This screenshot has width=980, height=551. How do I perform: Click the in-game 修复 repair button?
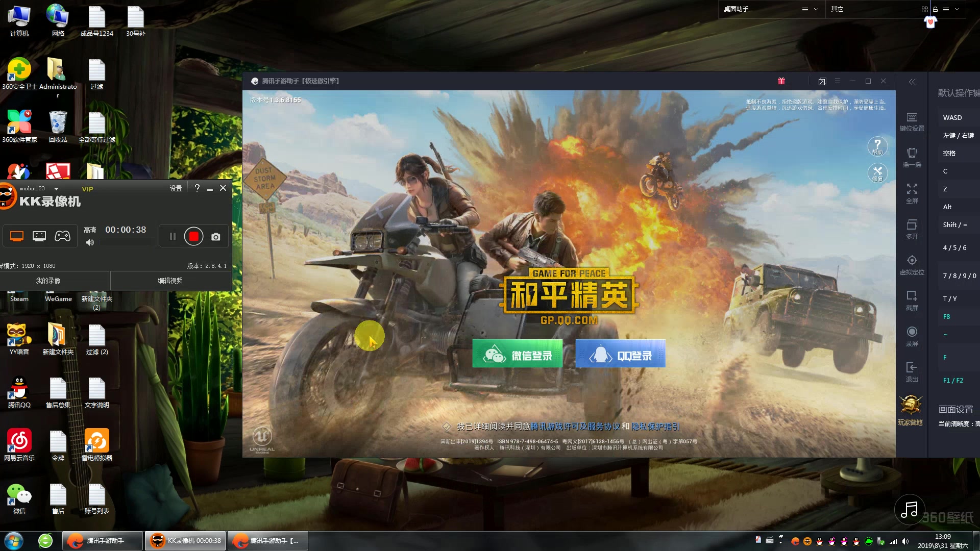[x=877, y=173]
